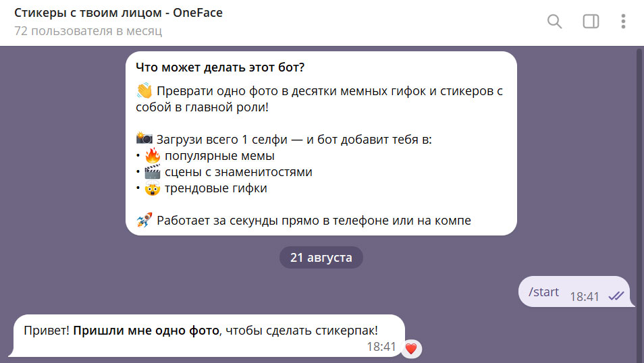Open search in this chat
The image size is (644, 363).
[x=554, y=22]
